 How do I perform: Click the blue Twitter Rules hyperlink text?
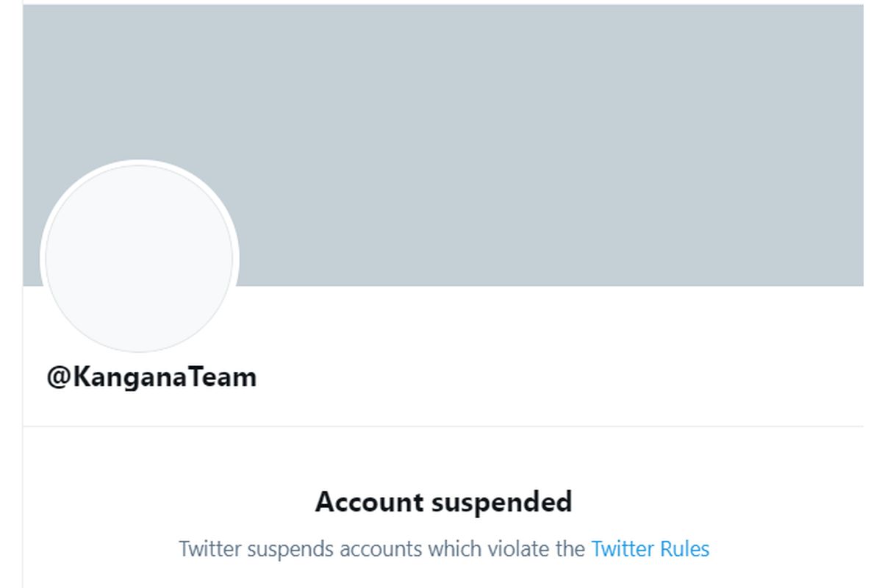650,548
